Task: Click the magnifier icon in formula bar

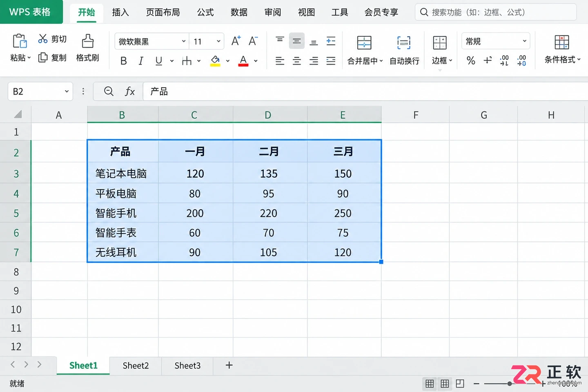Action: 109,91
